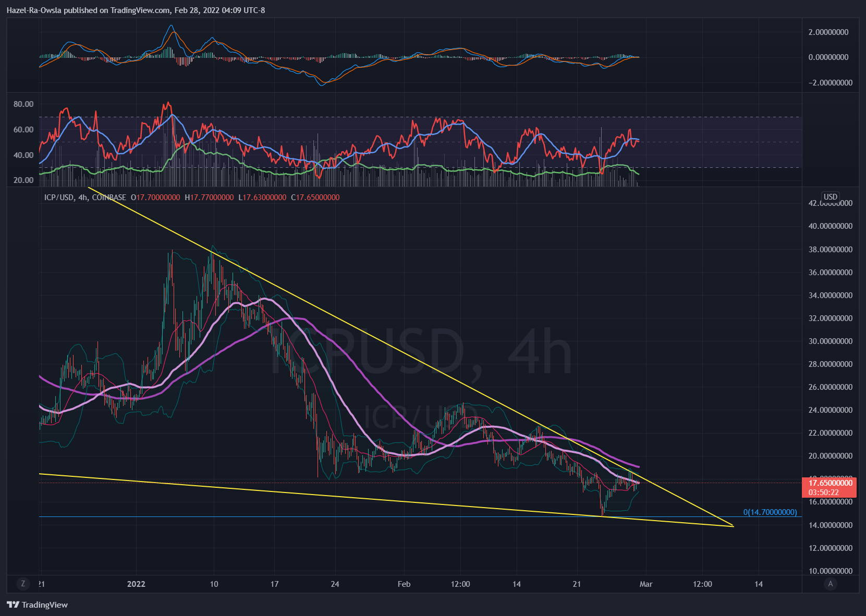The height and width of the screenshot is (616, 866).
Task: Click the TradingView logo
Action: 38,605
